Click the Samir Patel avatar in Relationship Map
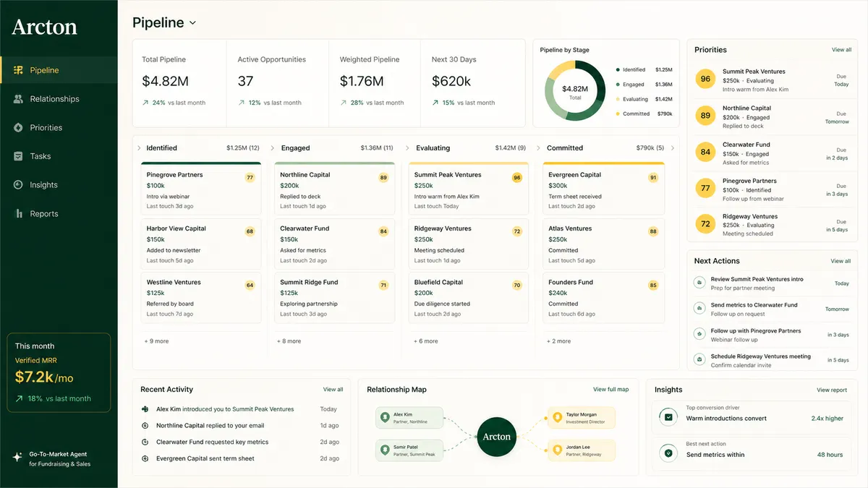This screenshot has width=868, height=488. click(x=386, y=450)
